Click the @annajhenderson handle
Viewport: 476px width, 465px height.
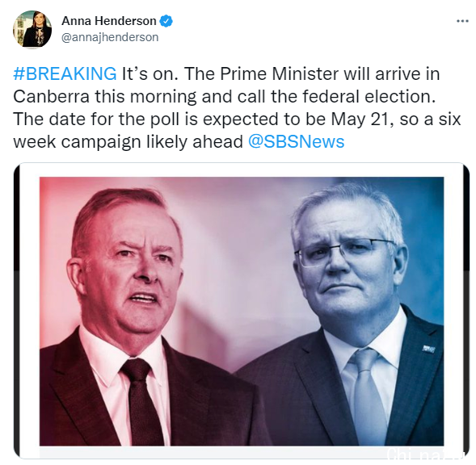(110, 37)
